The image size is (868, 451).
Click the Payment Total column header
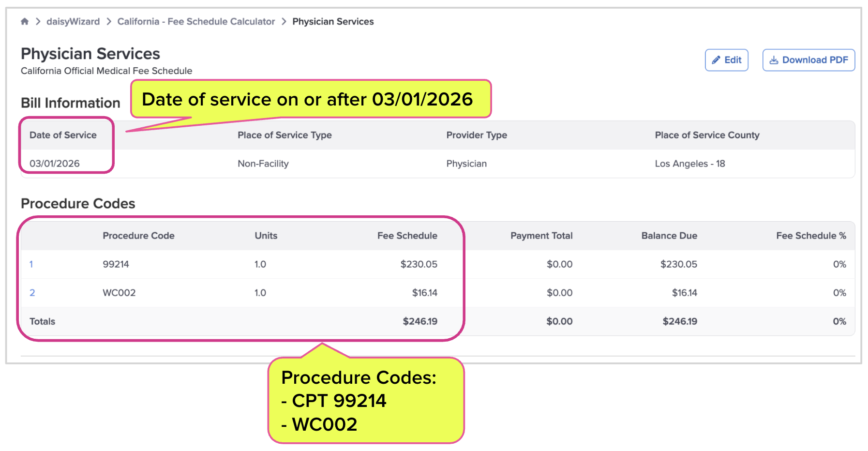541,236
